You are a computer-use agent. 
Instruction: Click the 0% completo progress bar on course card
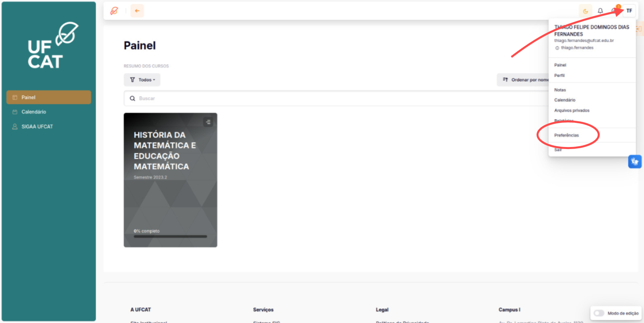click(x=170, y=236)
